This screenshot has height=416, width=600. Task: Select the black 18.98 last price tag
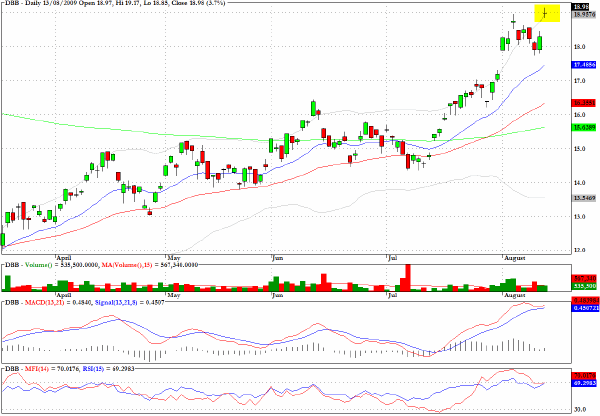581,7
